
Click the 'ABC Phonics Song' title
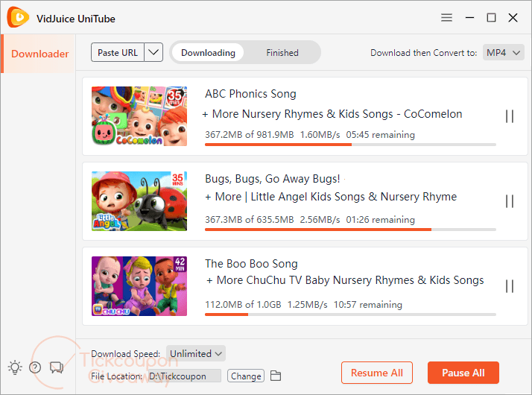[250, 94]
